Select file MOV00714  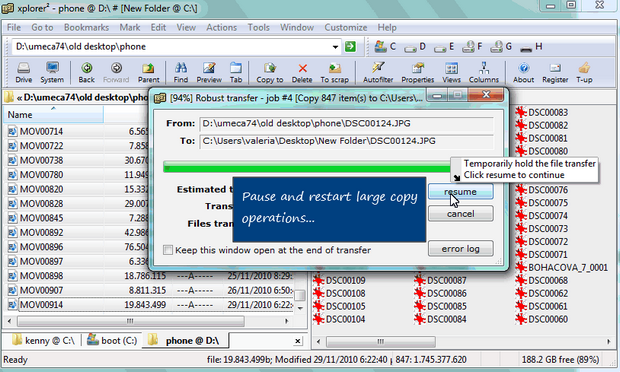(x=41, y=131)
